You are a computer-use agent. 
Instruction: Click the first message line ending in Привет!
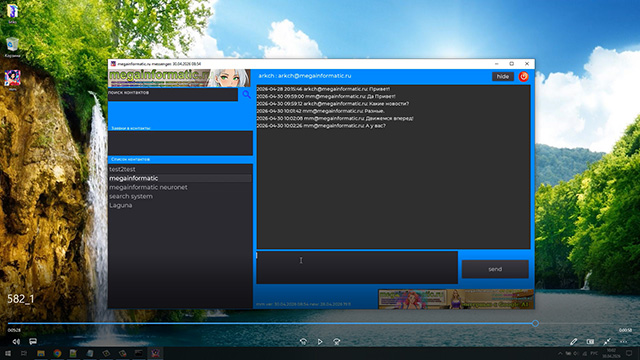[x=323, y=89]
